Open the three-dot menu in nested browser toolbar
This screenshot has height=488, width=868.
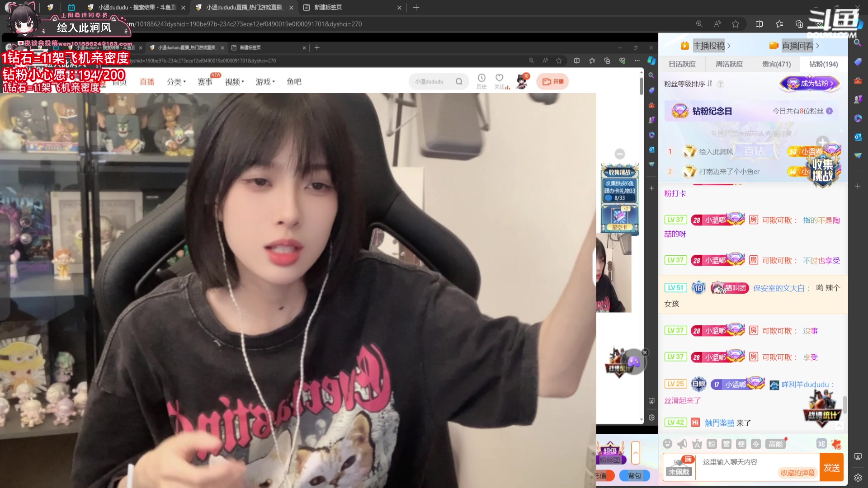click(637, 61)
